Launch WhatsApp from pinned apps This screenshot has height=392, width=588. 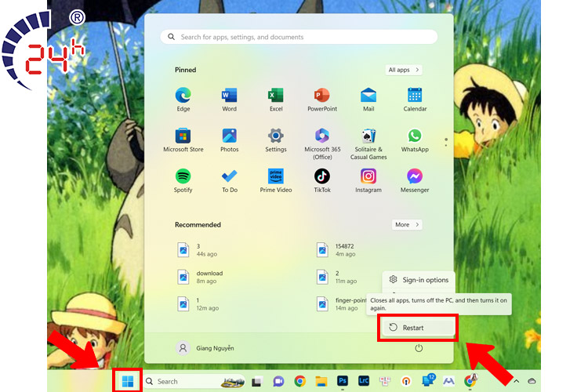tap(415, 140)
